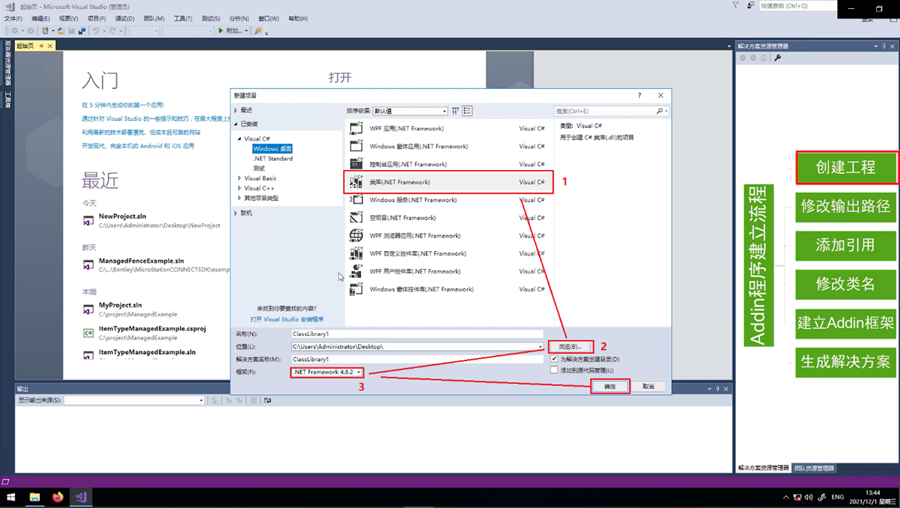Click the 确定 OK button
Screen dimensions: 900x508
coord(610,386)
